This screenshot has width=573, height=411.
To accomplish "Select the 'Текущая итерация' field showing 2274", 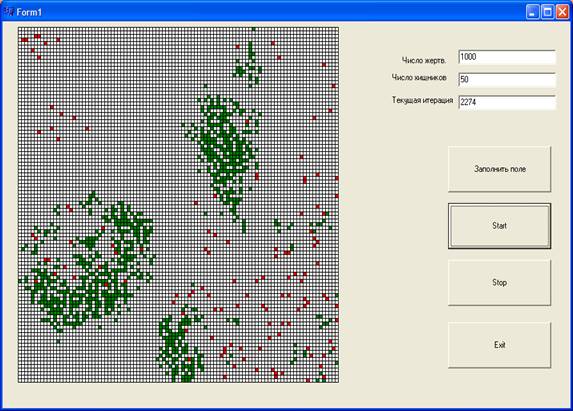I will (x=507, y=102).
